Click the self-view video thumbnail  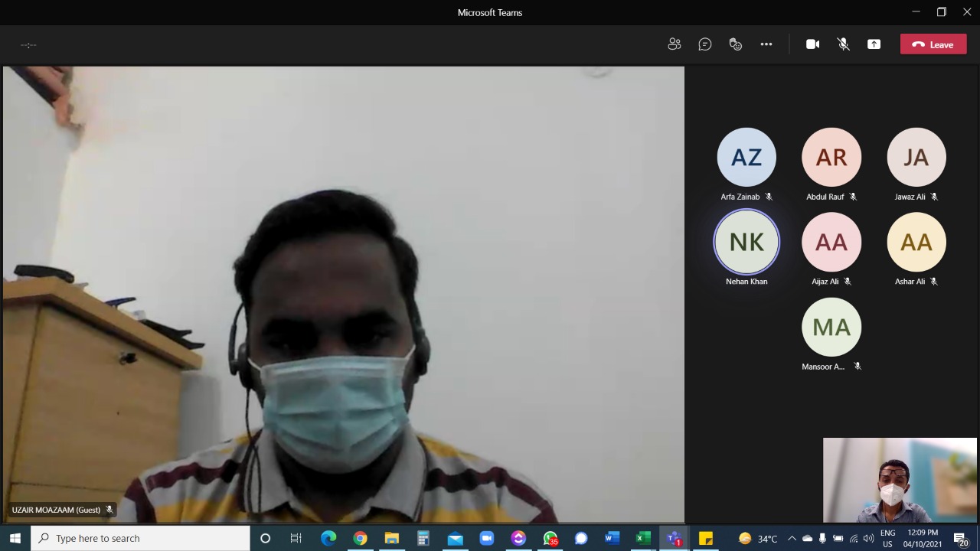point(900,480)
